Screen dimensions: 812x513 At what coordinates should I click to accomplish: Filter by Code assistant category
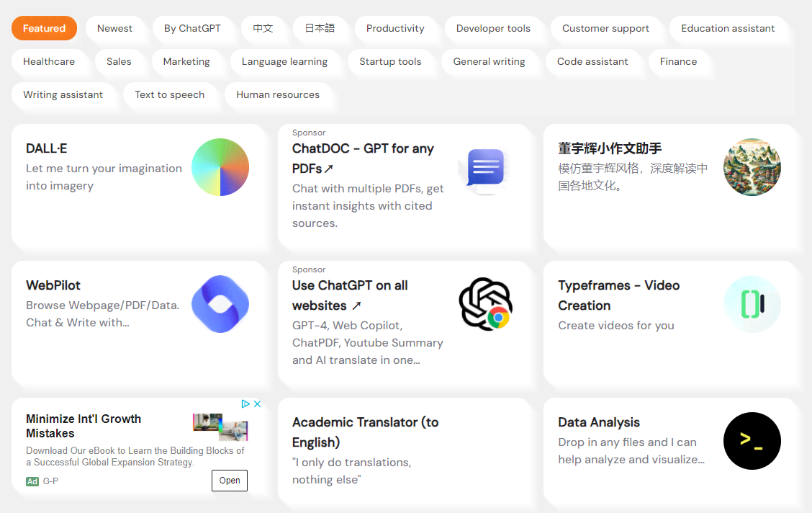pos(592,61)
